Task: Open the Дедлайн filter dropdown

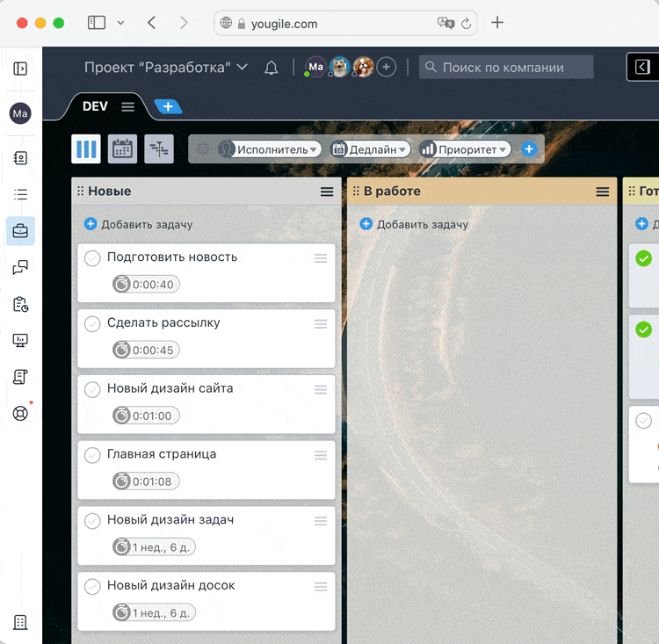Action: tap(371, 149)
